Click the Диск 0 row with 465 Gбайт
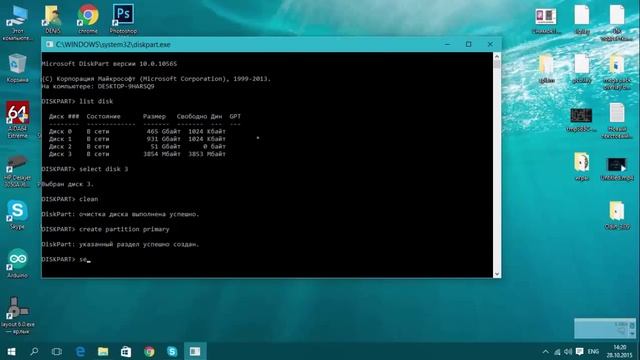640x360 pixels. pos(137,131)
